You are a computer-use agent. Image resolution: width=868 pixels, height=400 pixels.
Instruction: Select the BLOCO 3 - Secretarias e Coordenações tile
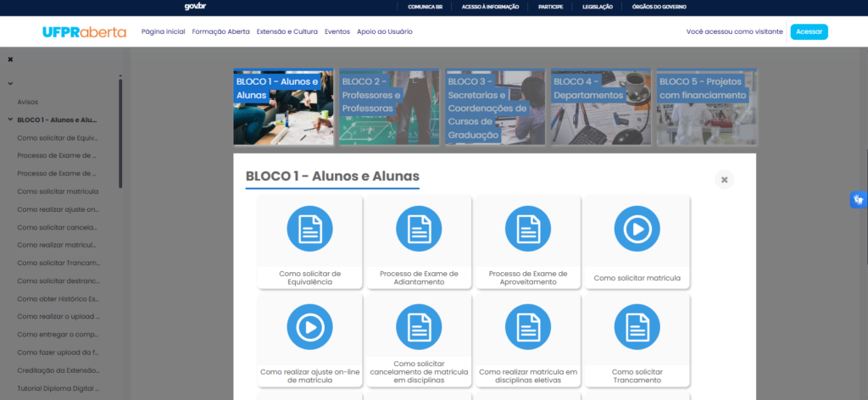pos(495,107)
